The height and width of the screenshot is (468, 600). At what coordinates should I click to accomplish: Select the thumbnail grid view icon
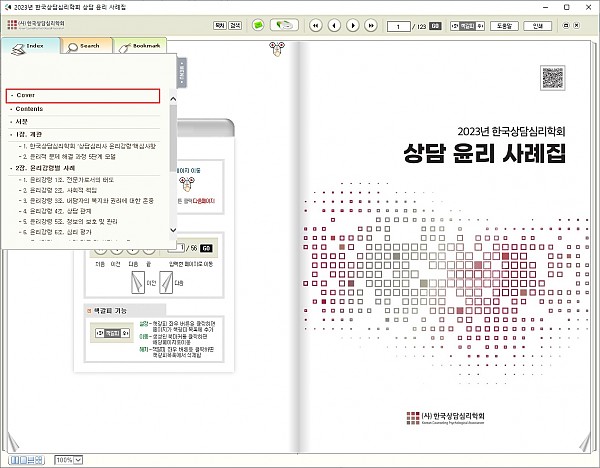tap(40, 460)
